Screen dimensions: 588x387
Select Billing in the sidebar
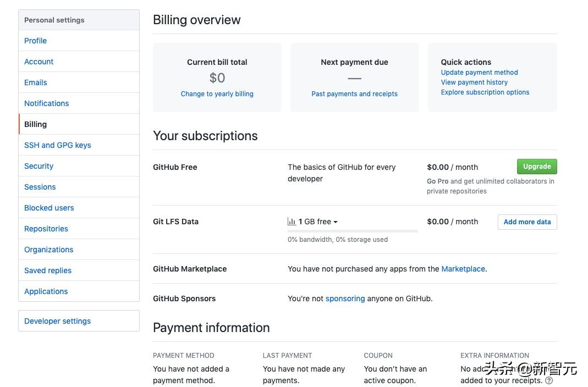(35, 124)
